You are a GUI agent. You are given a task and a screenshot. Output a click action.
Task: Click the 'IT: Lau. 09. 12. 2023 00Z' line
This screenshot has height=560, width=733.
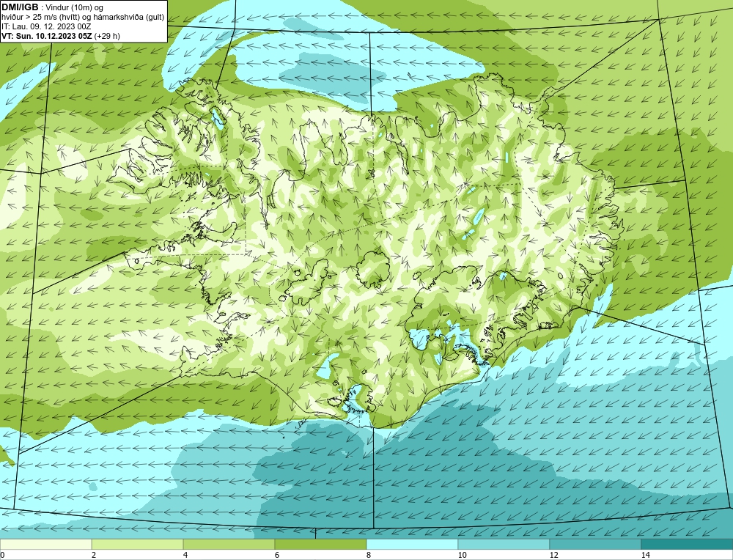[46, 26]
